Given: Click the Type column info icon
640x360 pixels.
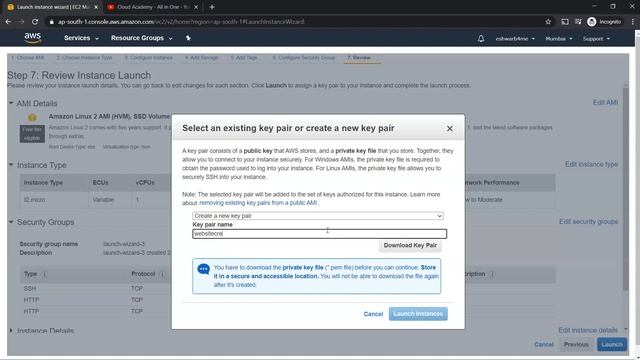Looking at the screenshot, I should point(44,274).
